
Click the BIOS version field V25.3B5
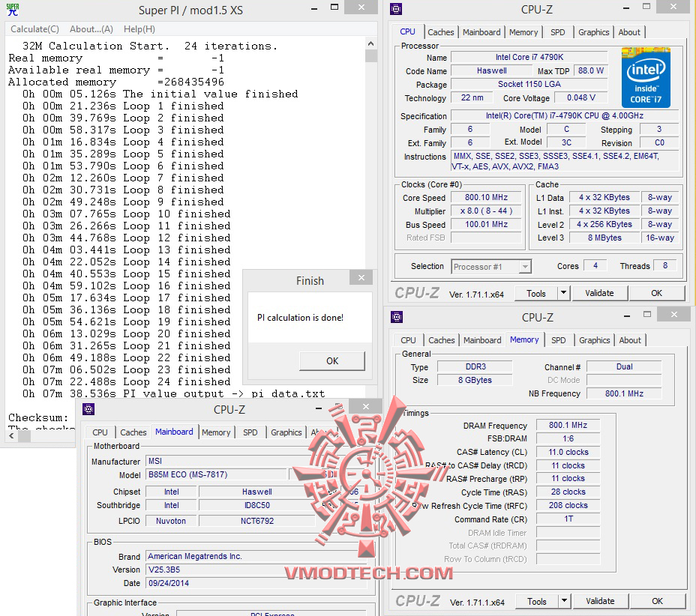[256, 570]
